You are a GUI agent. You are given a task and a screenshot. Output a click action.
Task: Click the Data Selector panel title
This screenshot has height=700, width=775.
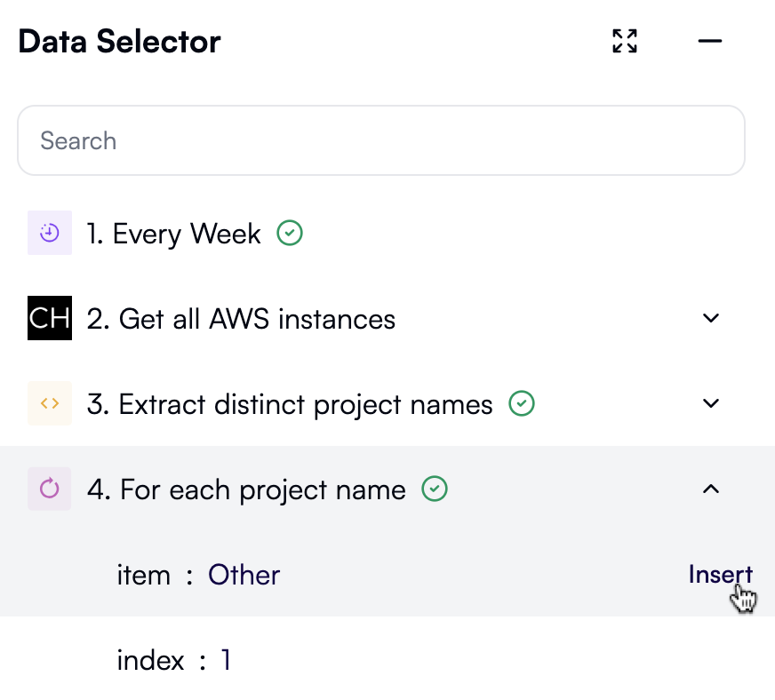click(x=119, y=41)
